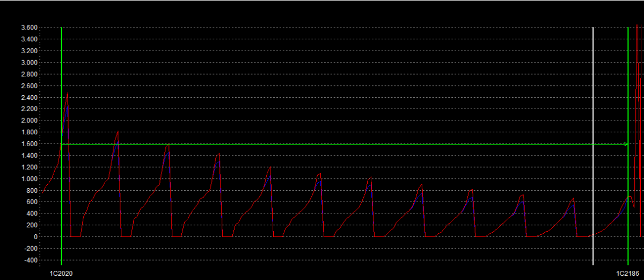The width and height of the screenshot is (644, 280).
Task: Click the 2.400 axis value
Action: point(29,98)
